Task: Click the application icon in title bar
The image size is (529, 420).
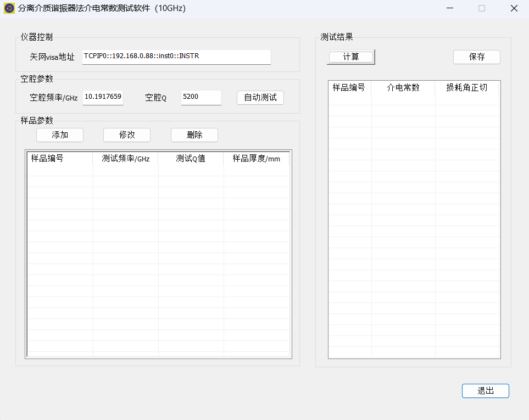Action: (x=9, y=8)
